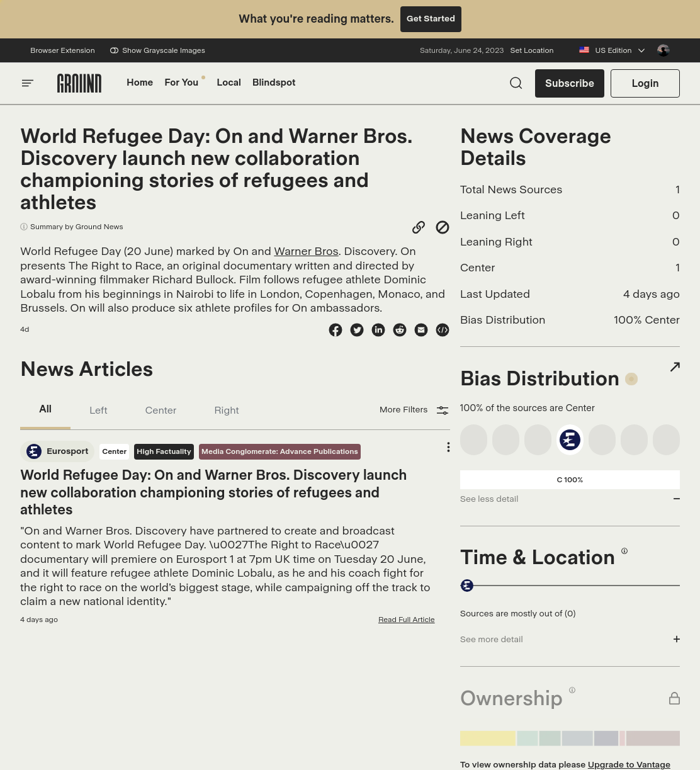Click the High Factuality tag
The height and width of the screenshot is (770, 700).
click(x=164, y=451)
